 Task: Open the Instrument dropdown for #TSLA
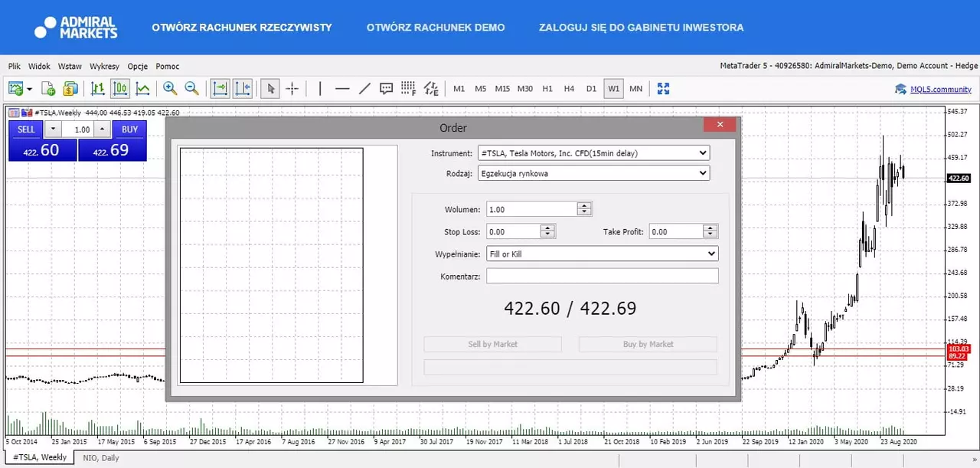pyautogui.click(x=593, y=153)
